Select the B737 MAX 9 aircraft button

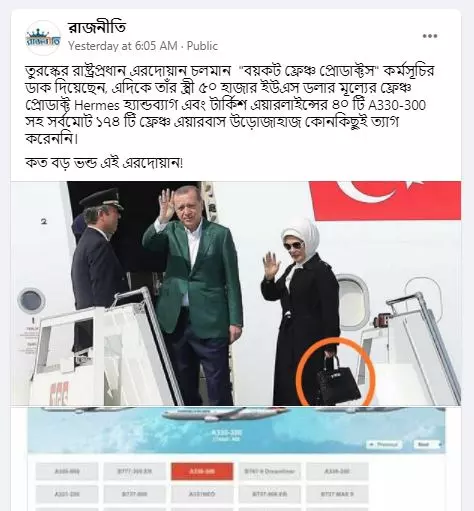point(337,494)
